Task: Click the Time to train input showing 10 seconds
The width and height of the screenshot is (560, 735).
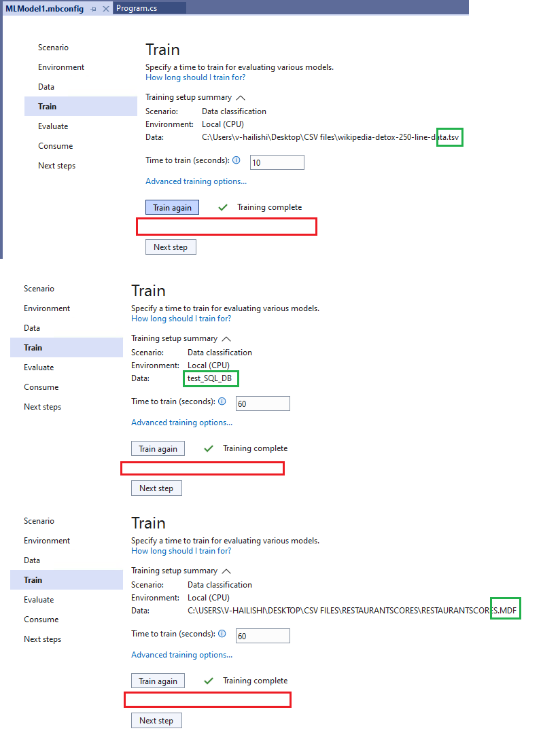Action: tap(277, 162)
